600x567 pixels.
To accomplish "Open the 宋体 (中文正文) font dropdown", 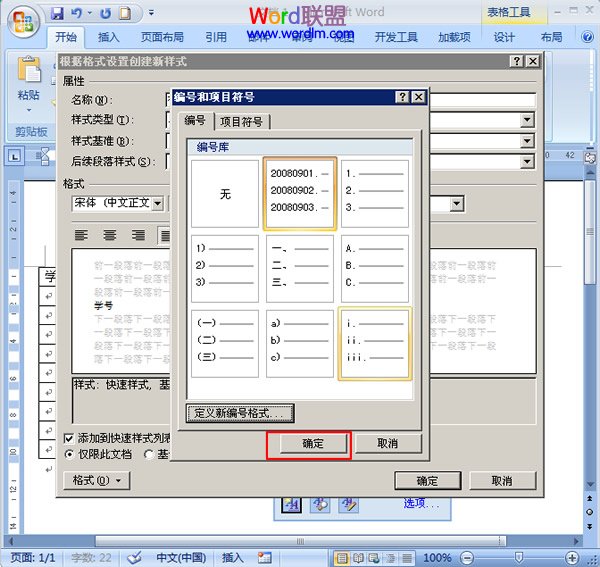I will tap(158, 204).
